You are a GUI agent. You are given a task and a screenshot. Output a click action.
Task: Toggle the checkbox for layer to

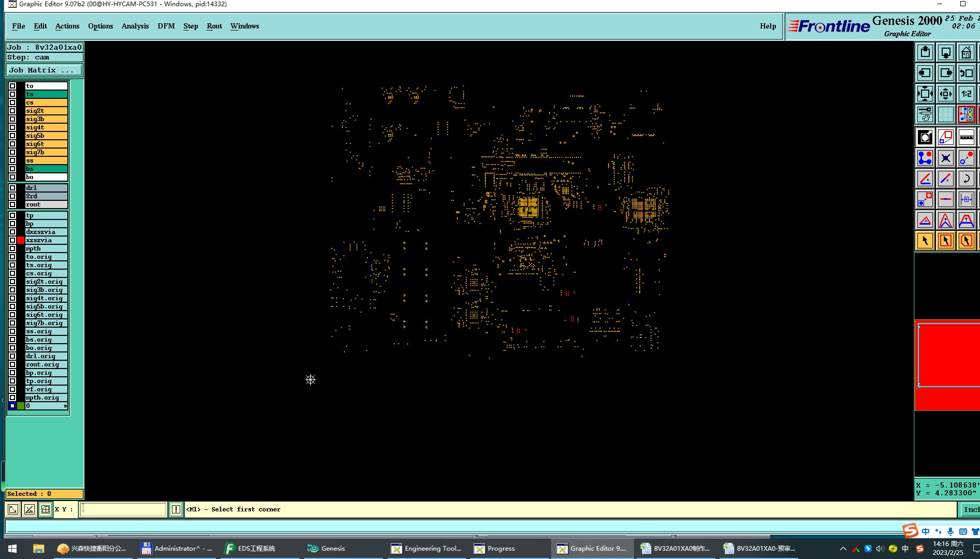click(x=12, y=86)
